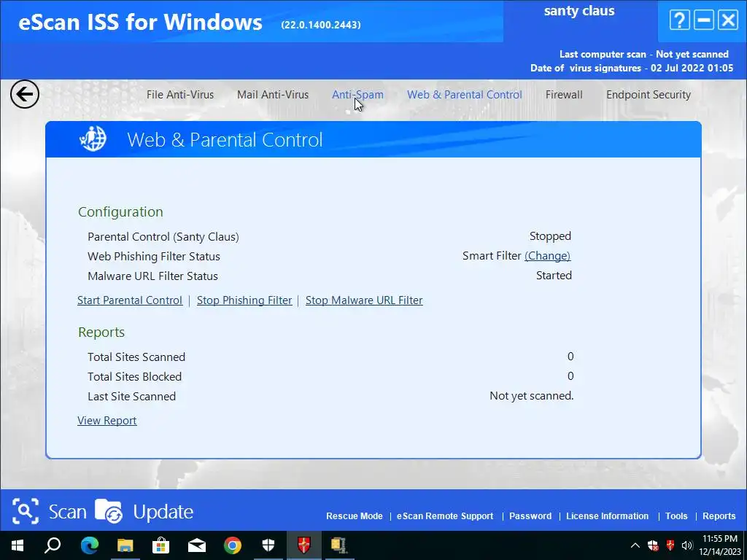Image resolution: width=747 pixels, height=560 pixels.
Task: Open the View Report link
Action: tap(107, 421)
